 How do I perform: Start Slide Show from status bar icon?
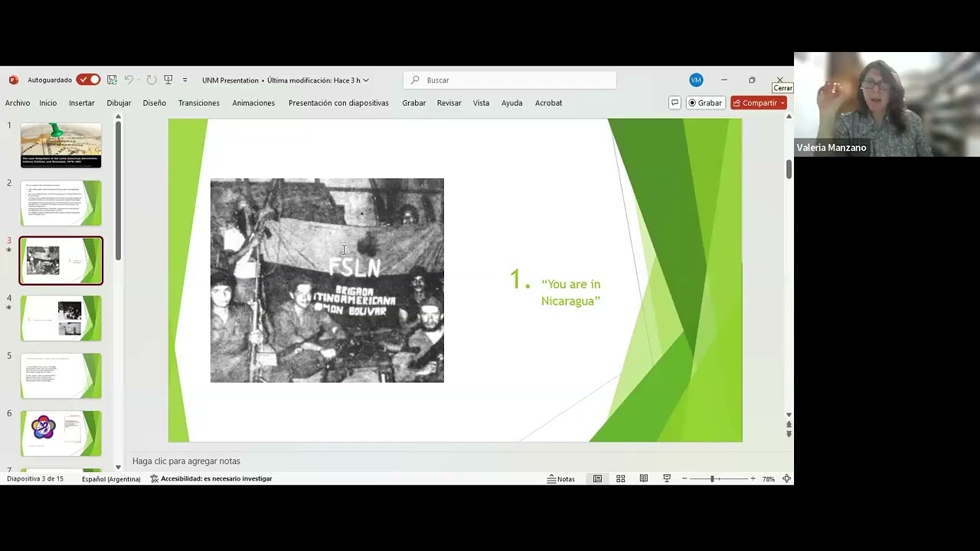667,478
